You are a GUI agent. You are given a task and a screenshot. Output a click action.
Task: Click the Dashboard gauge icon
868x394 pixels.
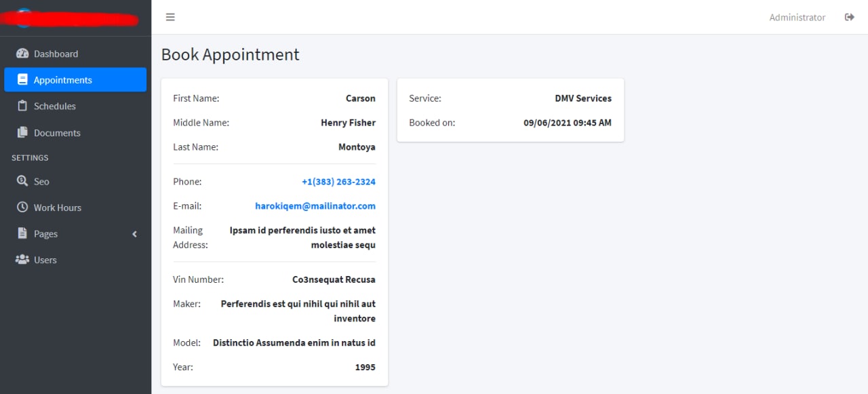pyautogui.click(x=22, y=54)
